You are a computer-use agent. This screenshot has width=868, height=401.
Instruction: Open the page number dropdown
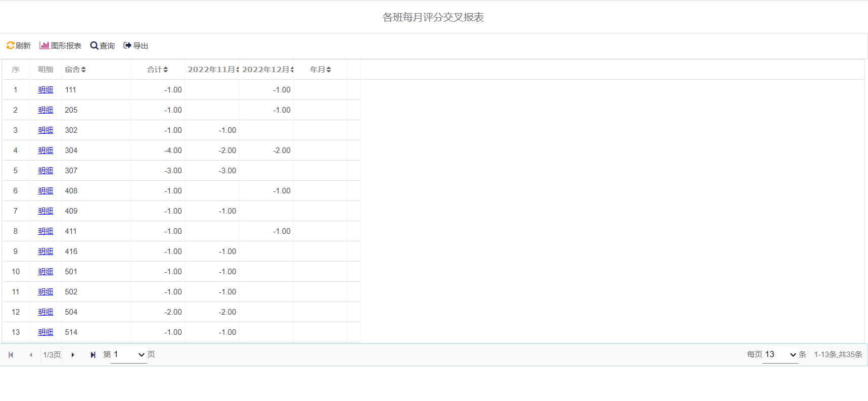129,355
